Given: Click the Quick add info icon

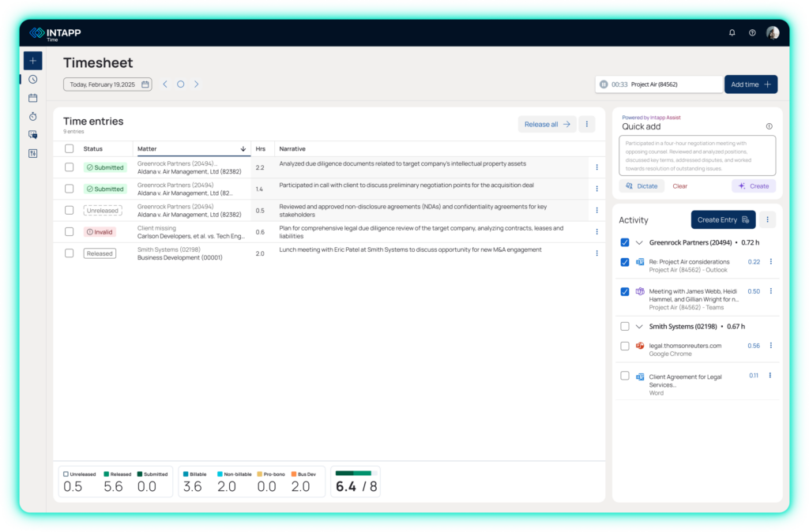Looking at the screenshot, I should [769, 126].
